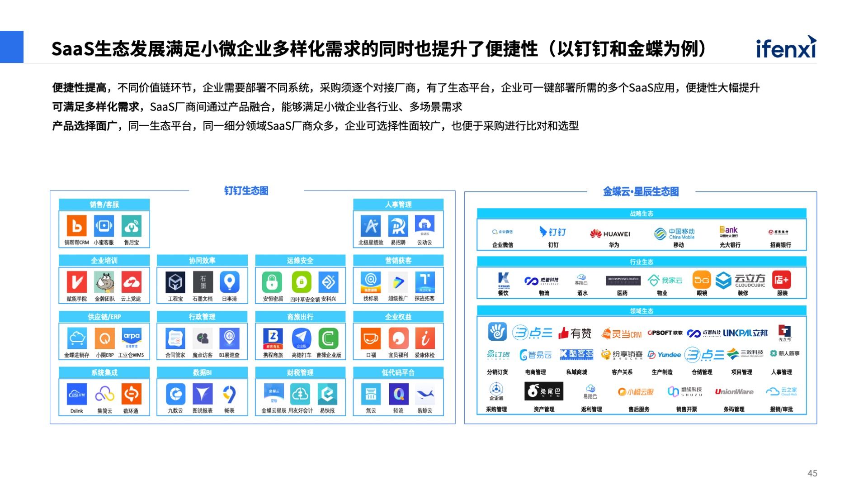Viewport: 868px width, 495px height.
Task: Click the 售后宝 icon
Action: (x=131, y=225)
